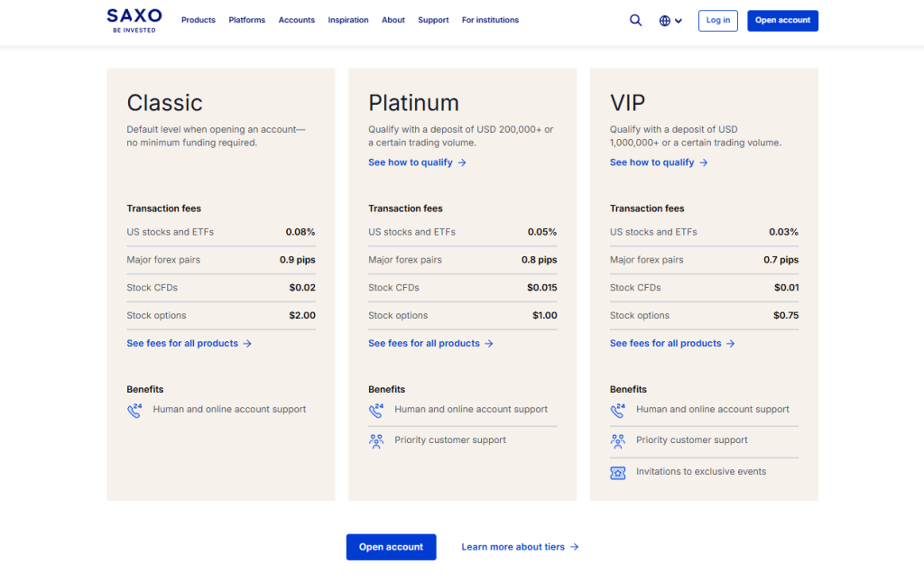Click the globe region selector icon

point(665,21)
